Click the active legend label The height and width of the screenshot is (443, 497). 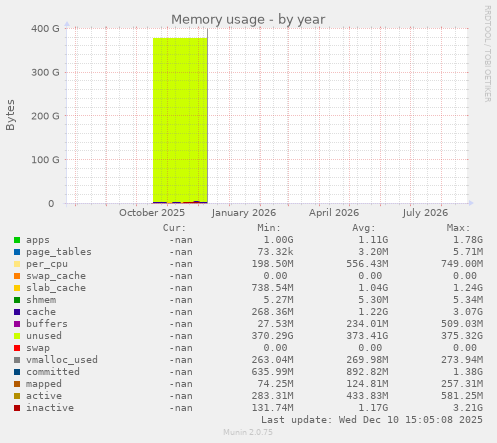(x=44, y=396)
